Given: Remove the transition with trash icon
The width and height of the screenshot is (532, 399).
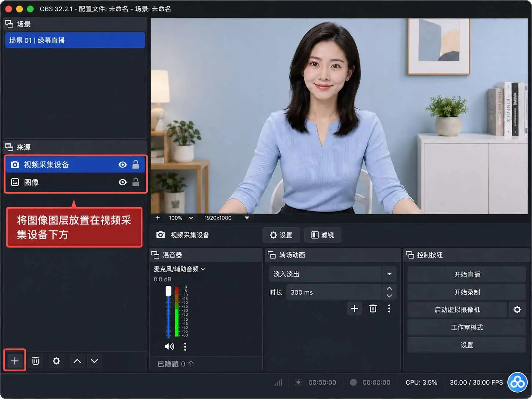Looking at the screenshot, I should pyautogui.click(x=373, y=309).
